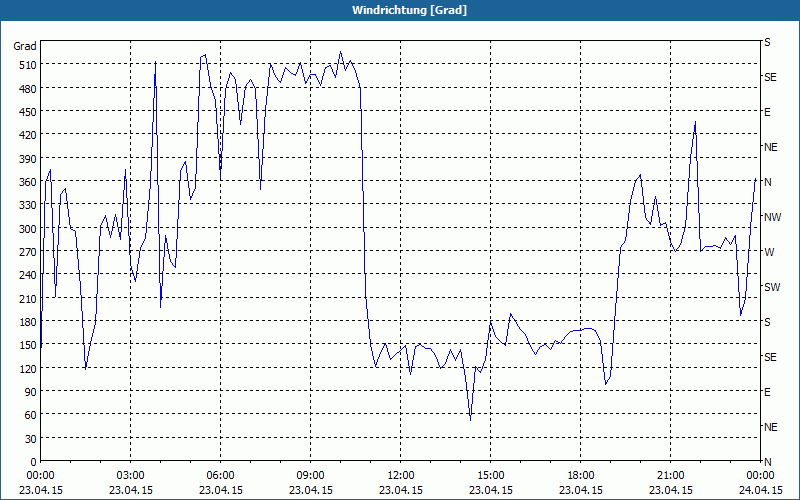The height and width of the screenshot is (500, 800).
Task: Select the 300 y-axis label
Action: coord(28,229)
